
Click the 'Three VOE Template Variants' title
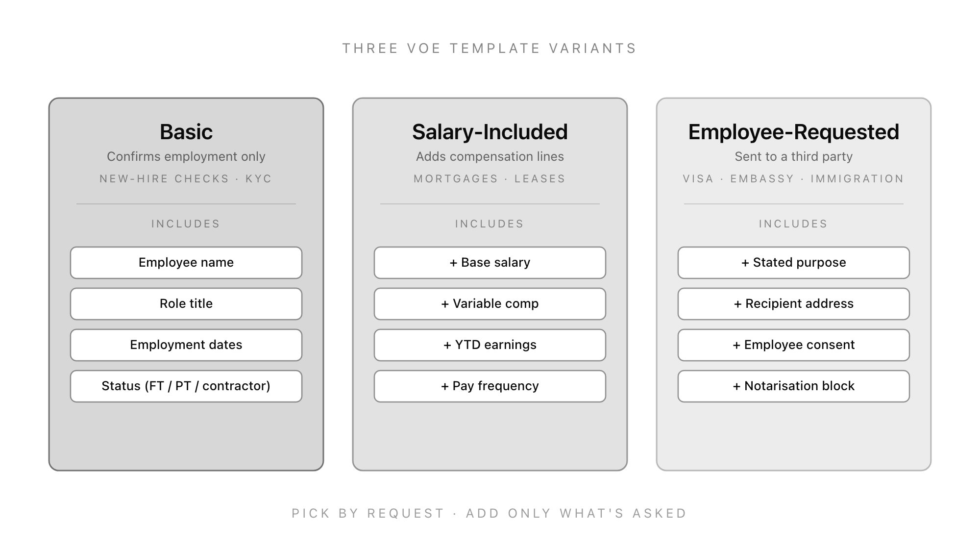tap(490, 49)
